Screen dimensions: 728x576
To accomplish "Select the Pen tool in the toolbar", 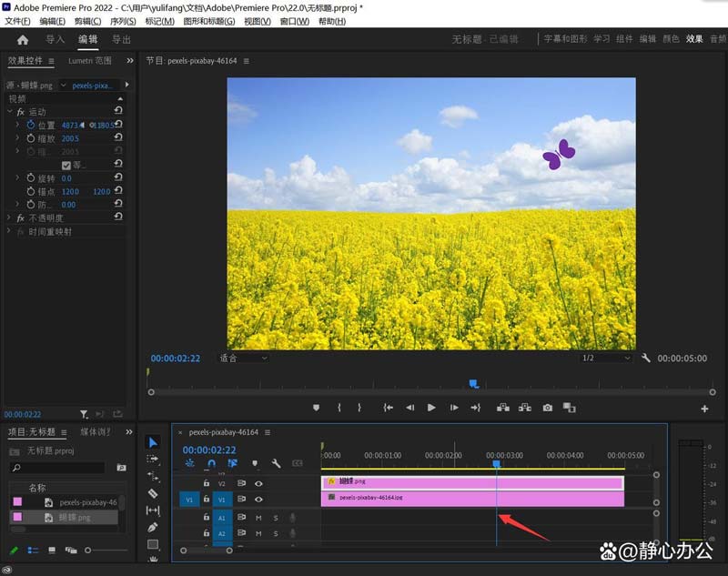I will (153, 528).
